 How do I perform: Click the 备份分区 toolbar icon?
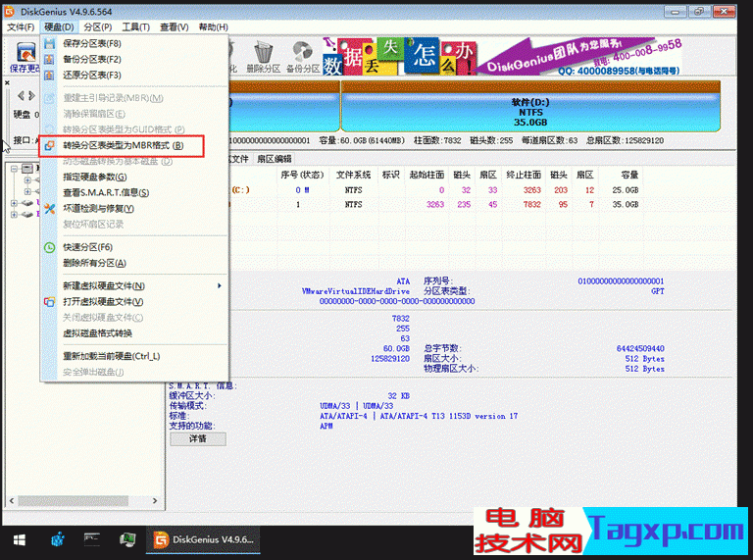303,57
